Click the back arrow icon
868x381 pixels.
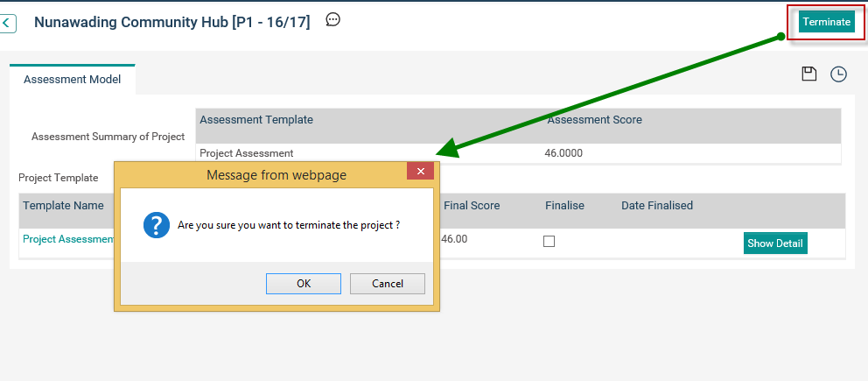click(8, 23)
